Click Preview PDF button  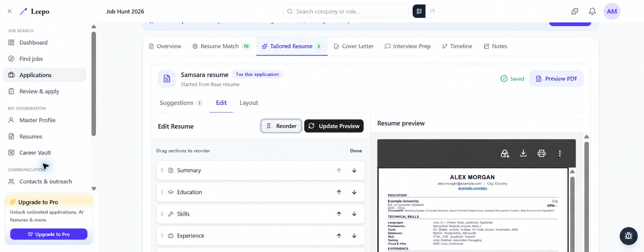pos(557,79)
